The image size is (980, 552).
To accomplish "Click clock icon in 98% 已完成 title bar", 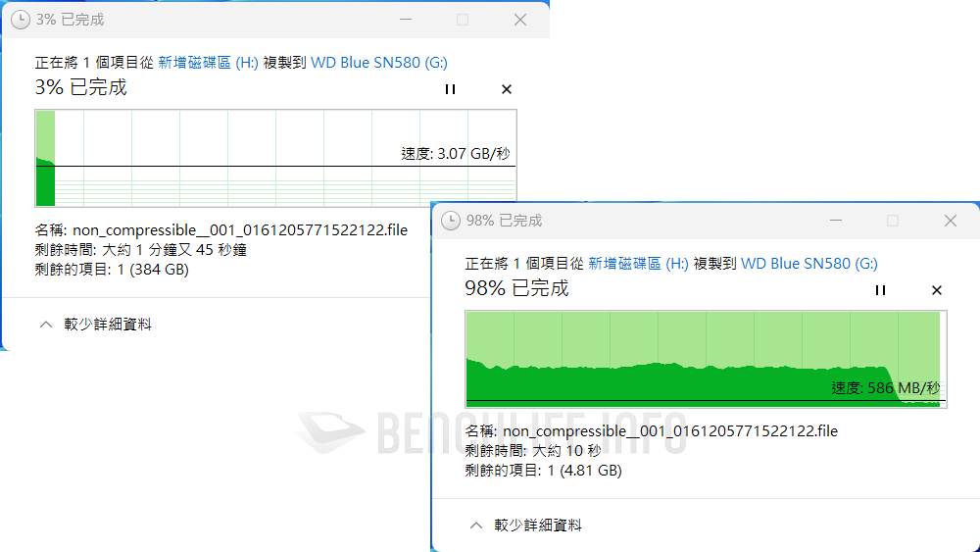I will click(x=450, y=221).
